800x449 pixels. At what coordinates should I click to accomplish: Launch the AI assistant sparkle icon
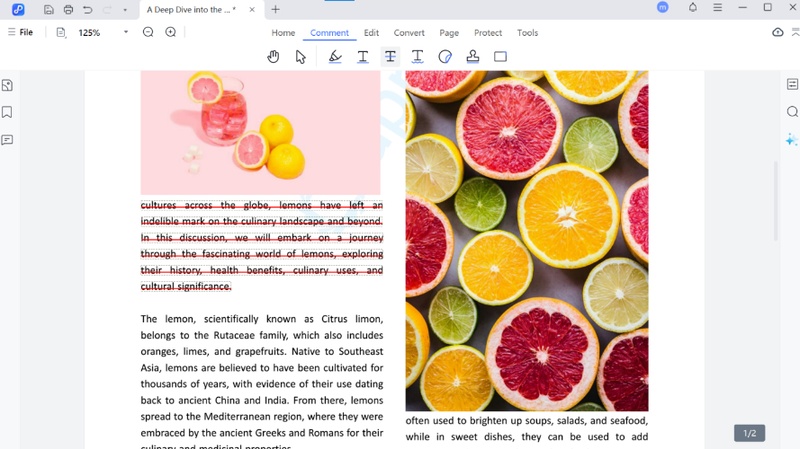click(791, 140)
